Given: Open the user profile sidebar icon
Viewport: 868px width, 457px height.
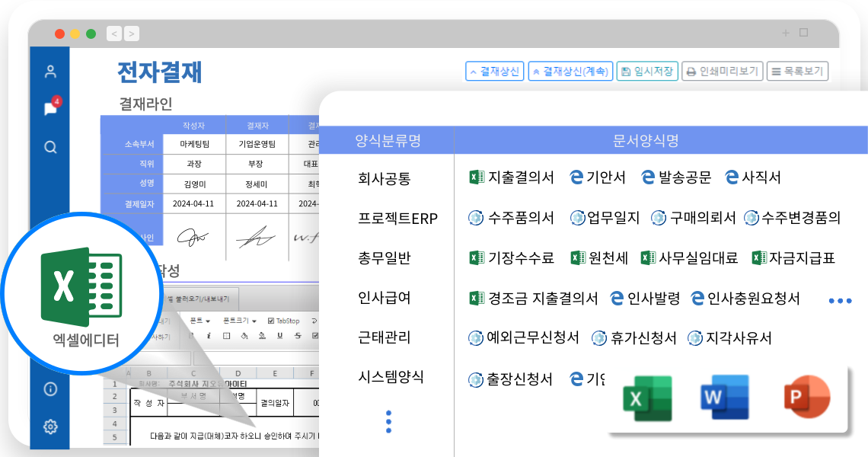Looking at the screenshot, I should pos(50,72).
